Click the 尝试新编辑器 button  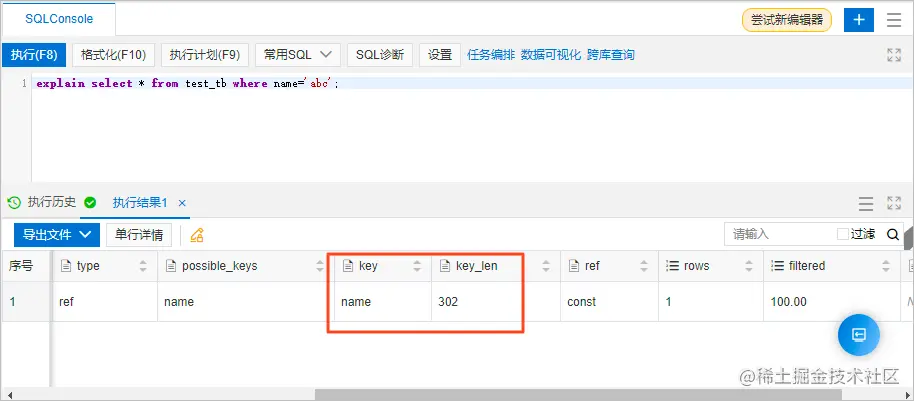787,20
